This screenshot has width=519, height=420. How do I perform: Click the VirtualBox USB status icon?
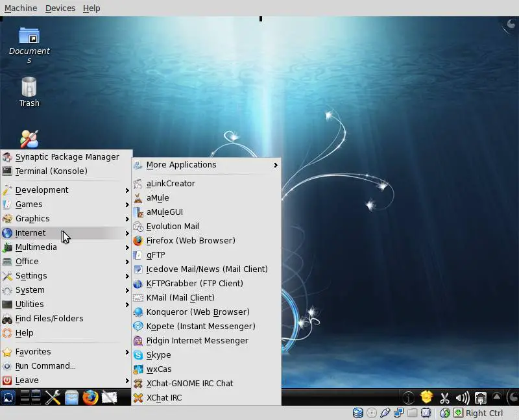tap(385, 413)
